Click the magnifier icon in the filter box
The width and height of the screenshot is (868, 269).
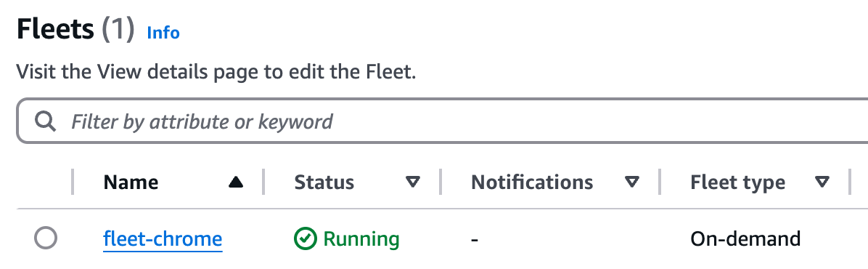point(45,121)
